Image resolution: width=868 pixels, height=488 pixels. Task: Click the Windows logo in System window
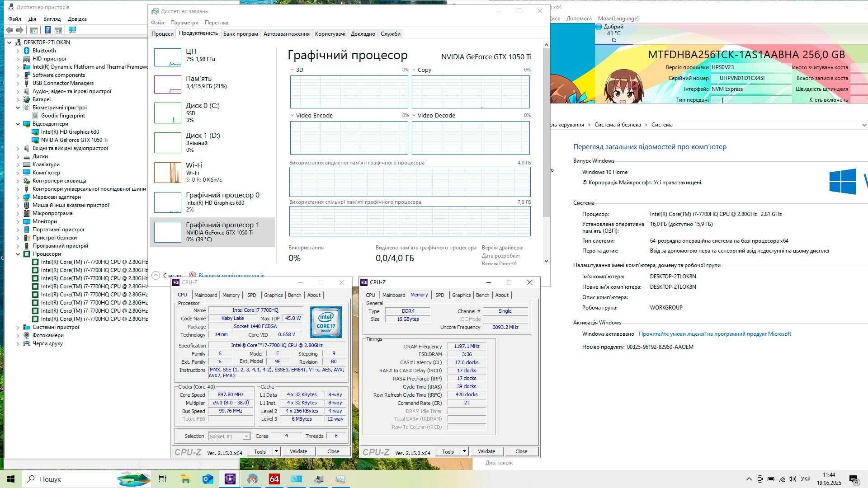coord(842,182)
